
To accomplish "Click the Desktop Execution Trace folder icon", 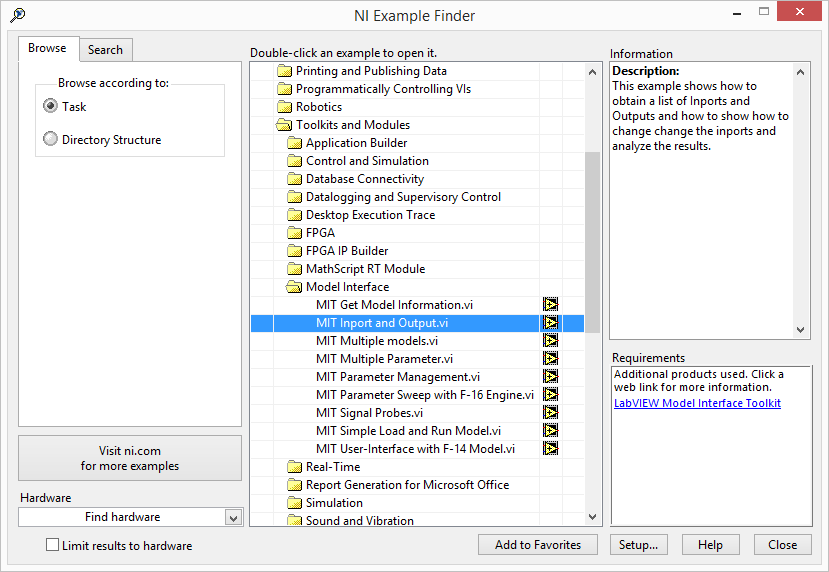I will click(294, 215).
